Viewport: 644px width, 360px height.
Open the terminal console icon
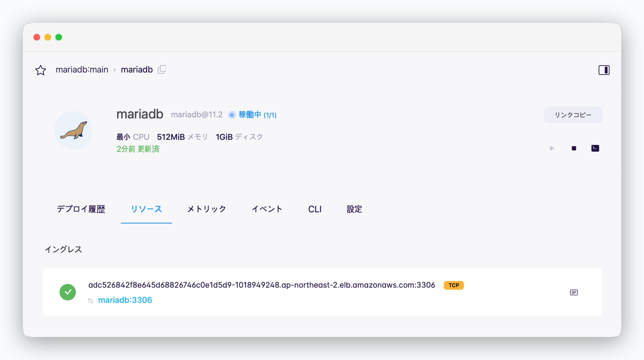tap(595, 148)
